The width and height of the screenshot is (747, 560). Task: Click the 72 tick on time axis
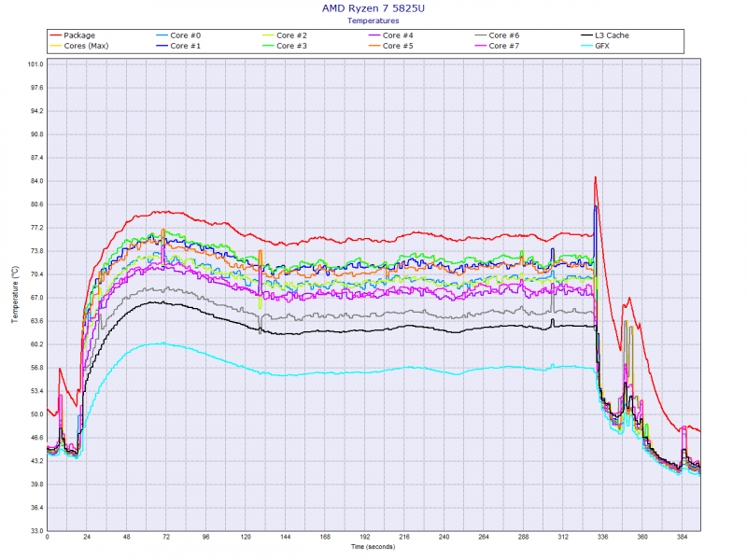click(166, 538)
